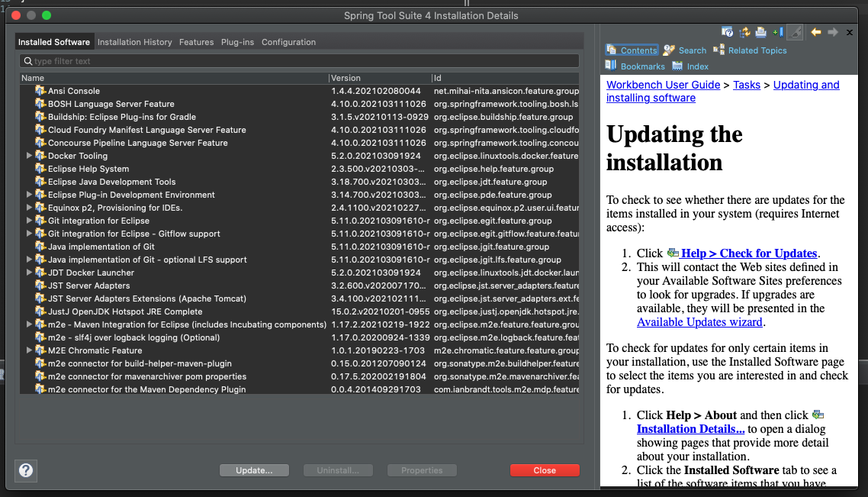Click the JST Server Adapters feature icon
This screenshot has height=497, width=868.
(x=40, y=286)
